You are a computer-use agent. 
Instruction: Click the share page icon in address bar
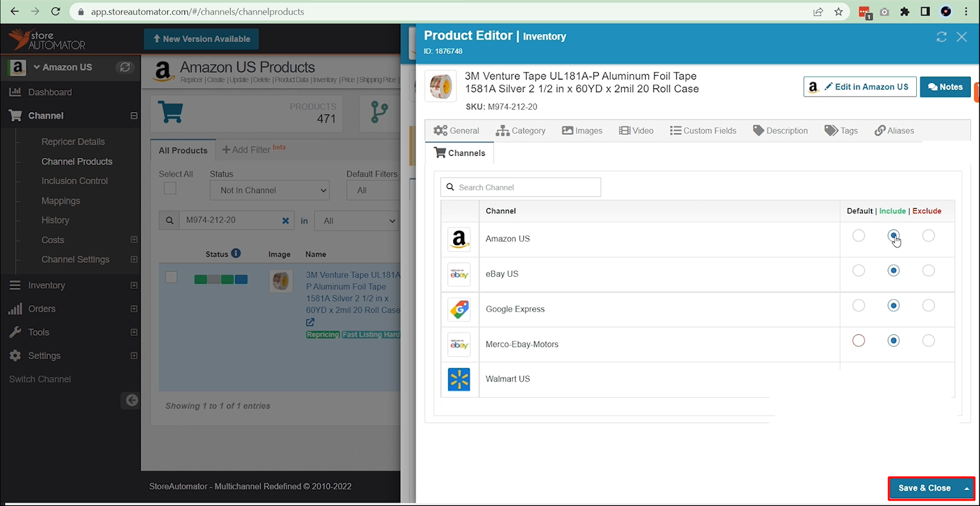pyautogui.click(x=818, y=12)
